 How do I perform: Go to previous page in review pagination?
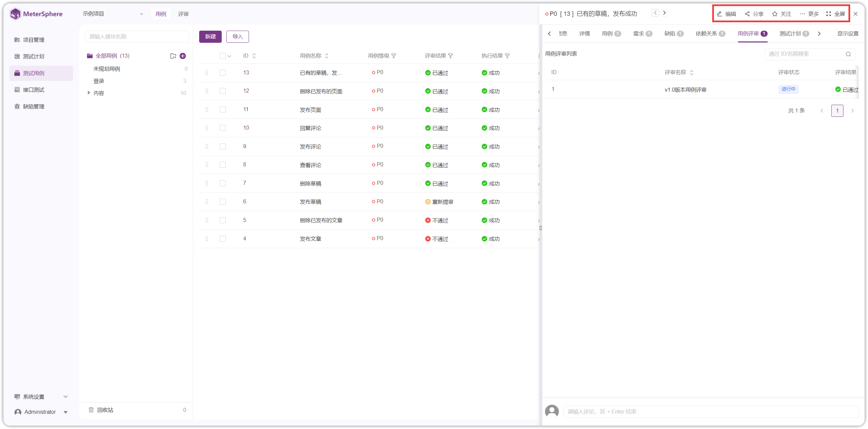822,111
